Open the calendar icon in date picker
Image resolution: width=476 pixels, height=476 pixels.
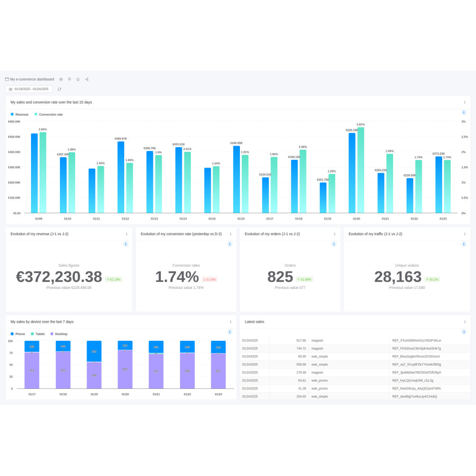coord(11,89)
